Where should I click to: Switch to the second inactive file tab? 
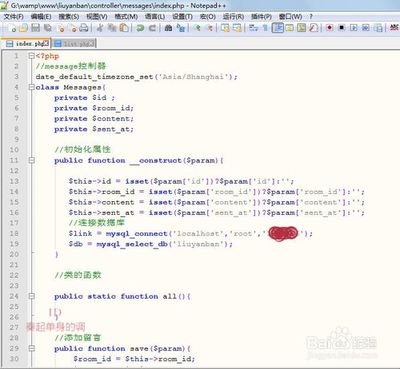point(74,44)
